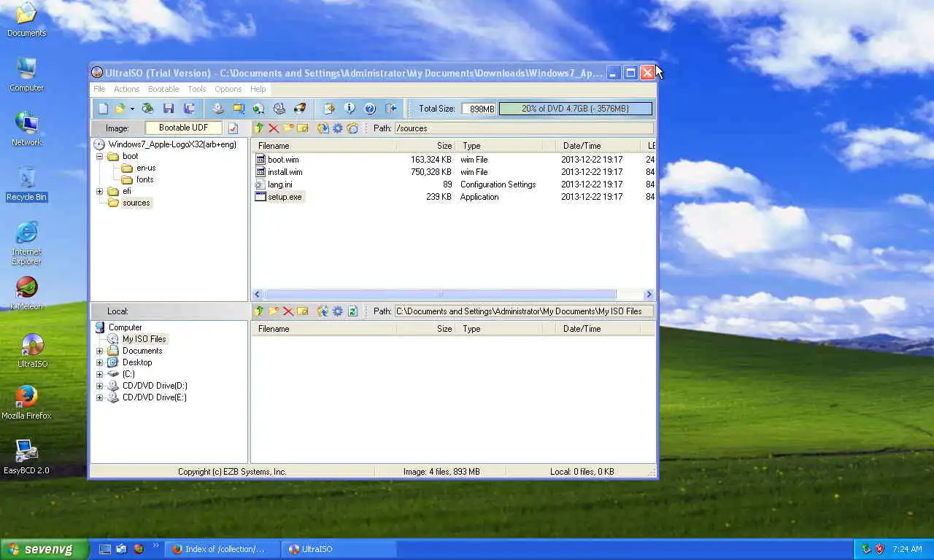
Task: Sort image files by Date/Time column header
Action: coord(599,146)
